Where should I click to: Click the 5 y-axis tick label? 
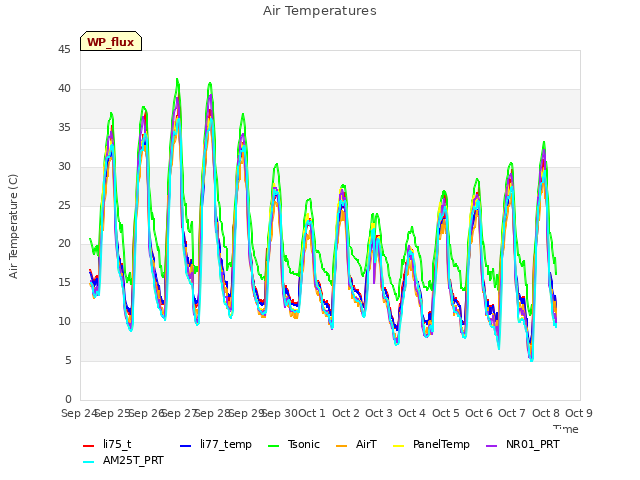click(x=68, y=360)
